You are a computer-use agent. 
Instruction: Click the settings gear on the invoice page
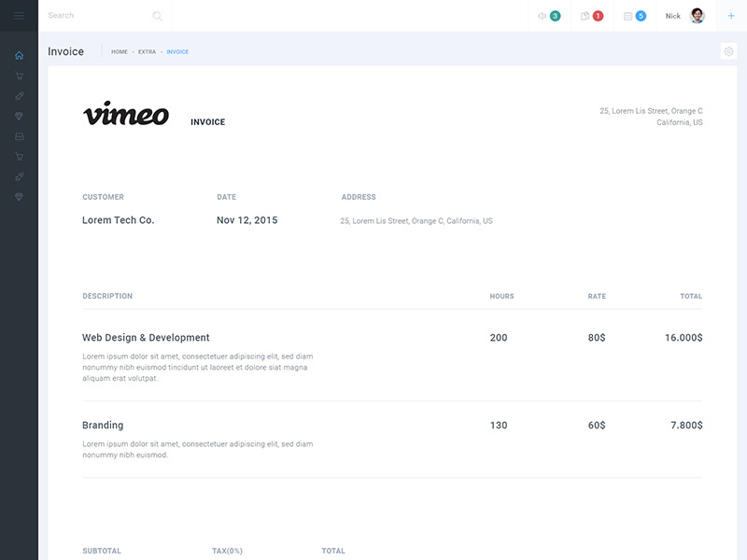[x=727, y=52]
